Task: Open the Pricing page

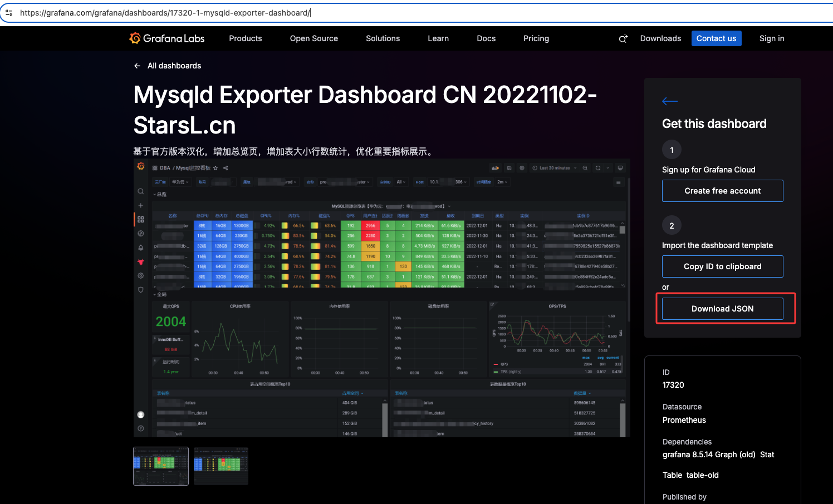Action: 536,38
